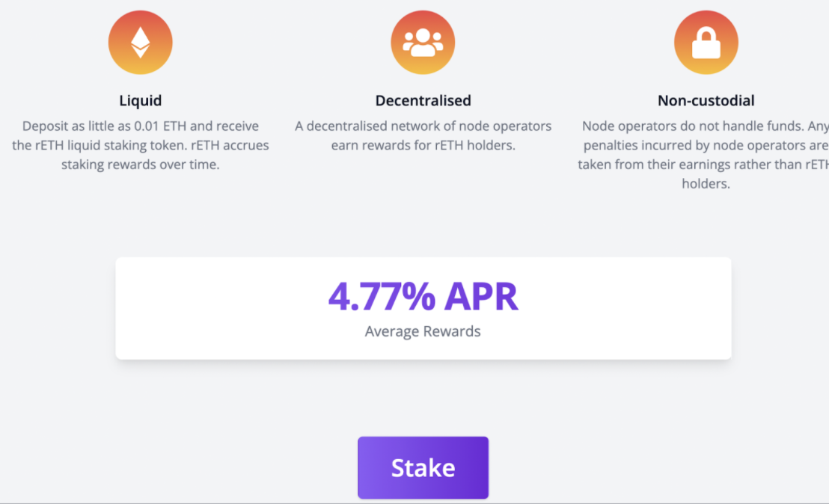
Task: Click the Decentralised heading
Action: [x=423, y=99]
